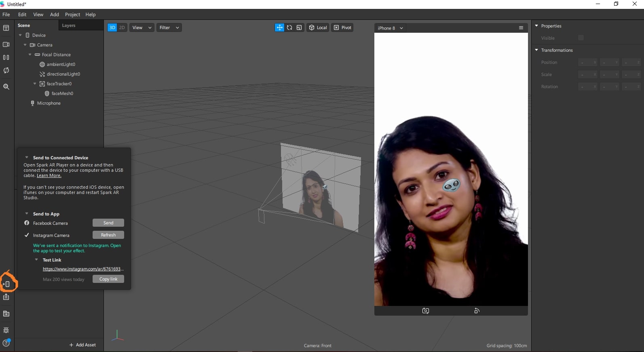The image size is (644, 352).
Task: Open the Add menu
Action: point(55,15)
